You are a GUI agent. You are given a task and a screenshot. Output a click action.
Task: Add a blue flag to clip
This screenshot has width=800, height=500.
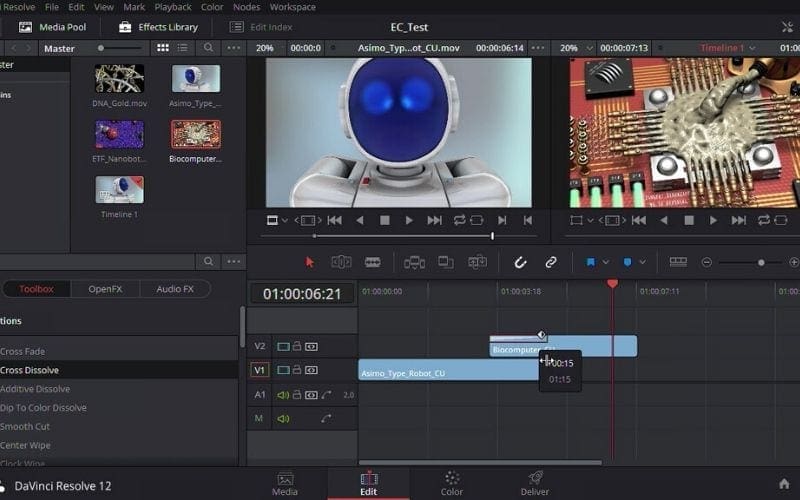point(591,262)
